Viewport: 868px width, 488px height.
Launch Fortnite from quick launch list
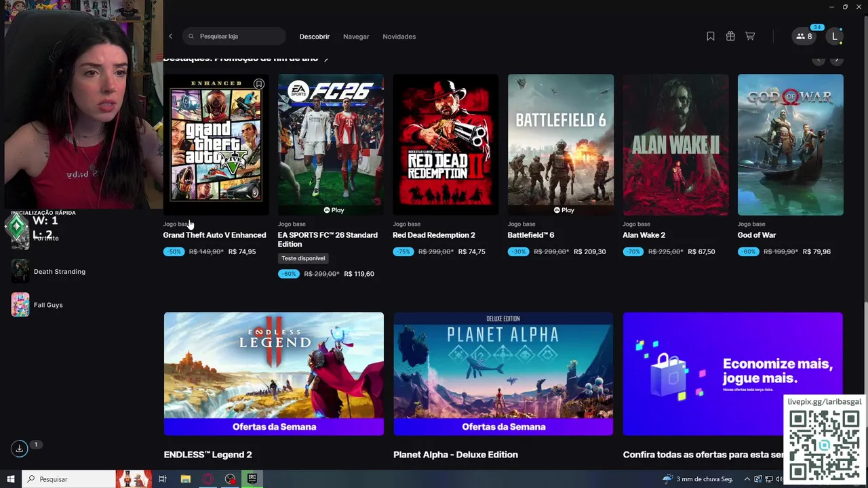(47, 238)
